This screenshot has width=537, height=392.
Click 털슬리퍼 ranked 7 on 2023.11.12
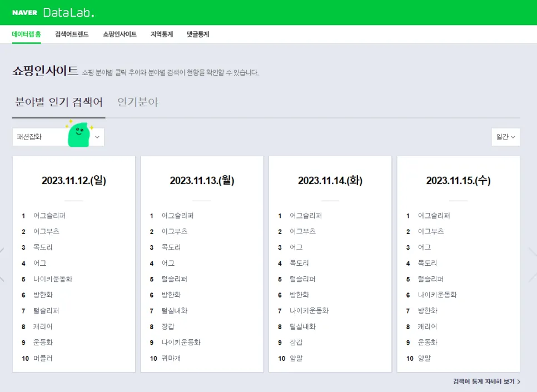(46, 310)
